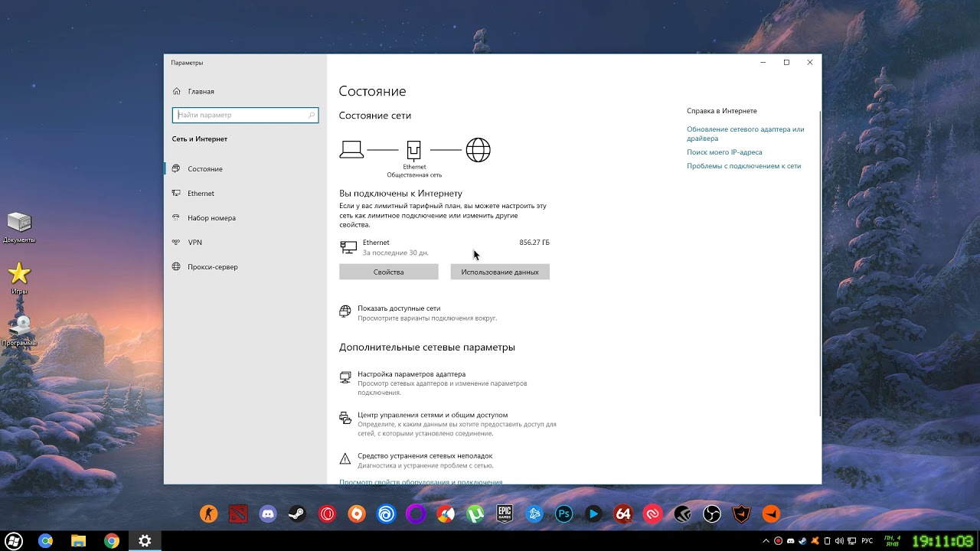The height and width of the screenshot is (551, 980).
Task: Open the volume control in the tray
Action: point(839,541)
